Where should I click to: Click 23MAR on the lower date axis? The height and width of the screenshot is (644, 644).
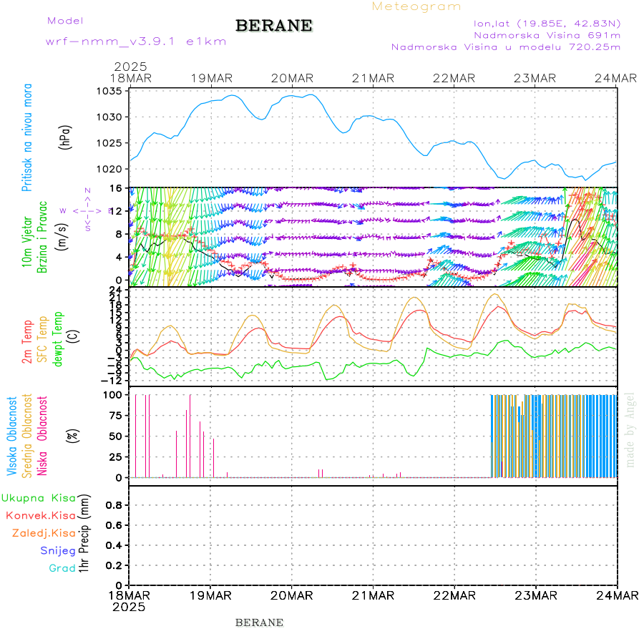pyautogui.click(x=535, y=595)
